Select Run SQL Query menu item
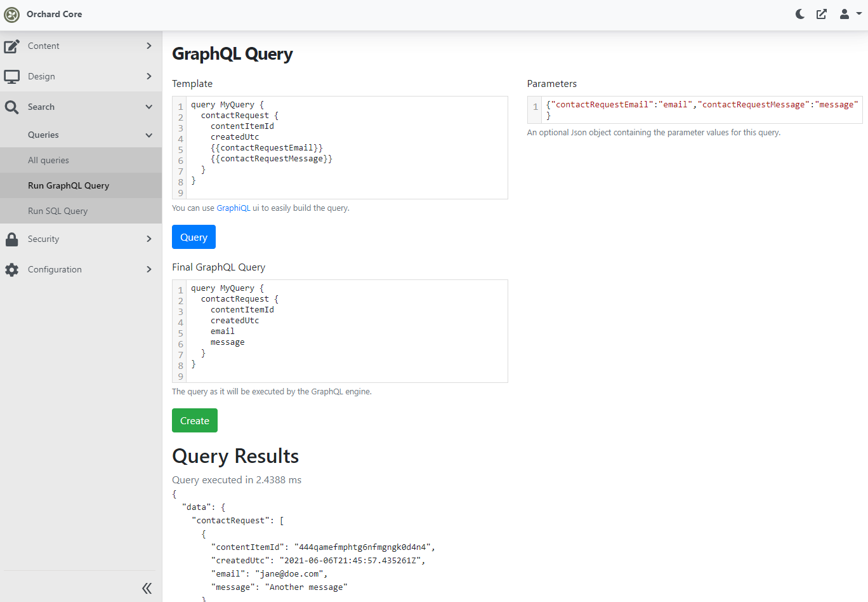Image resolution: width=868 pixels, height=602 pixels. tap(81, 211)
